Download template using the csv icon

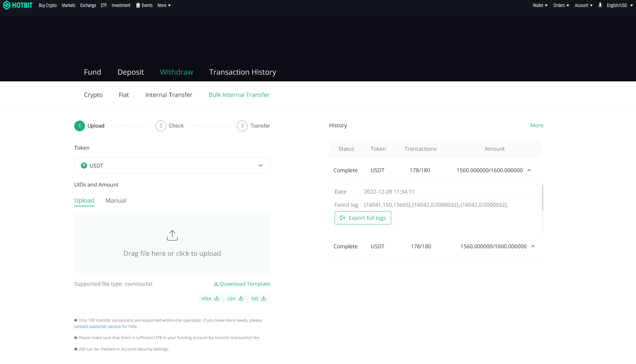click(241, 298)
